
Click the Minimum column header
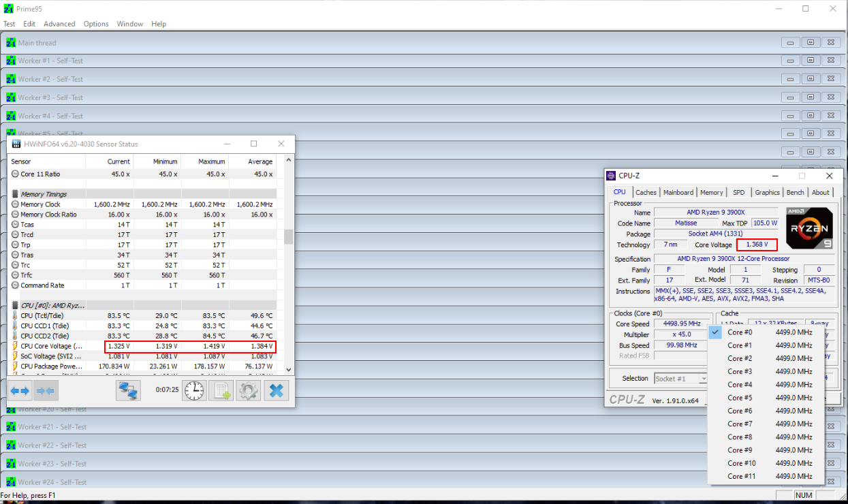[x=157, y=161]
